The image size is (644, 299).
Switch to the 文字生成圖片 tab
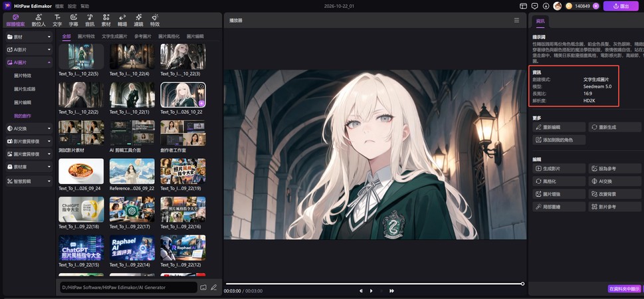pos(114,36)
